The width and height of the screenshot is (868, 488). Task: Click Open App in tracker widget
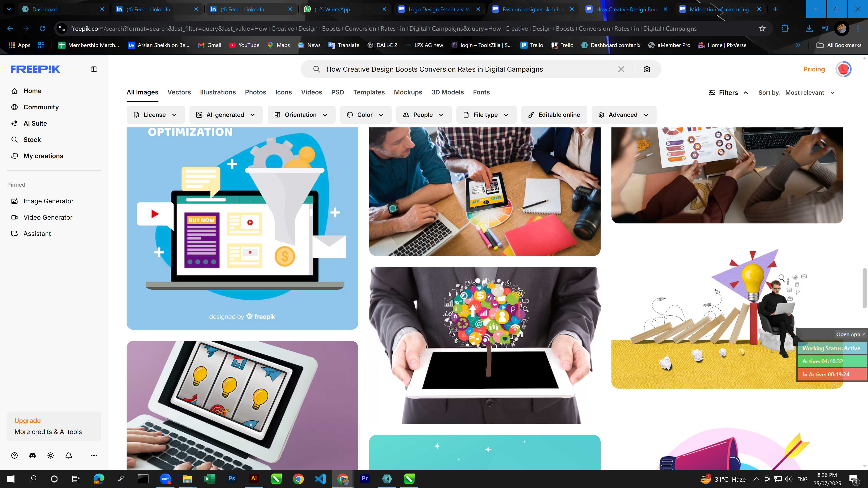click(x=850, y=334)
